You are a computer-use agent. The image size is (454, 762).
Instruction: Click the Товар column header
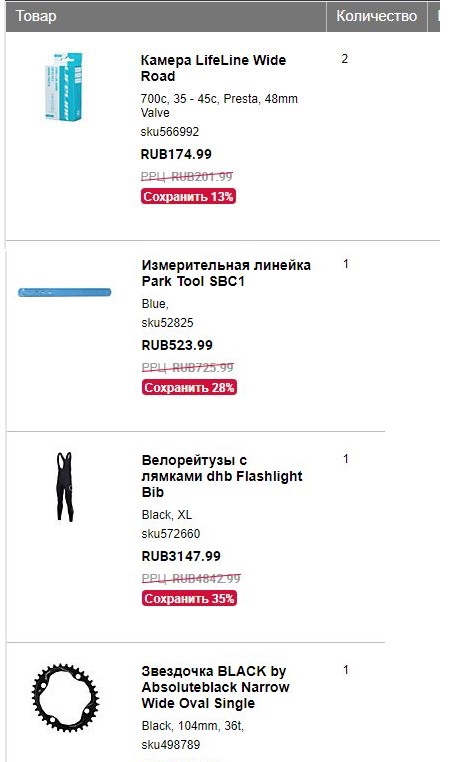(x=36, y=16)
